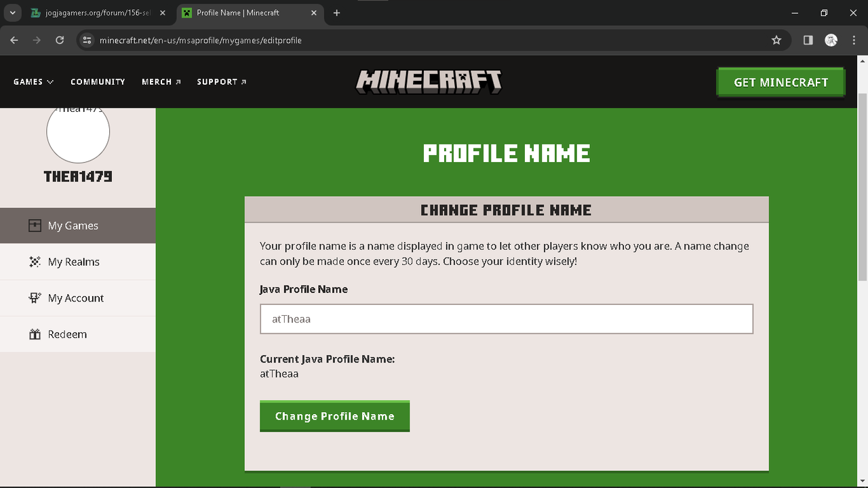
Task: Click the browser back arrow
Action: [14, 41]
